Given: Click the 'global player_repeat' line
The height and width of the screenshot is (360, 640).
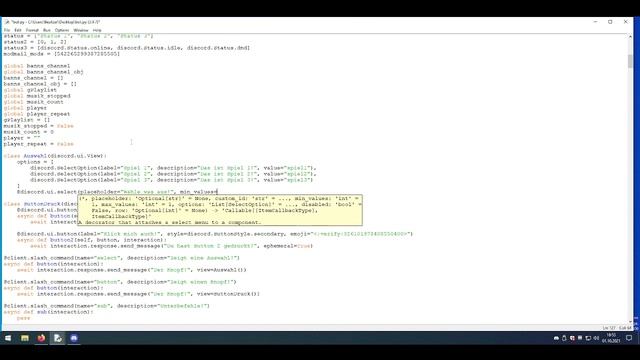Looking at the screenshot, I should click(37, 114).
